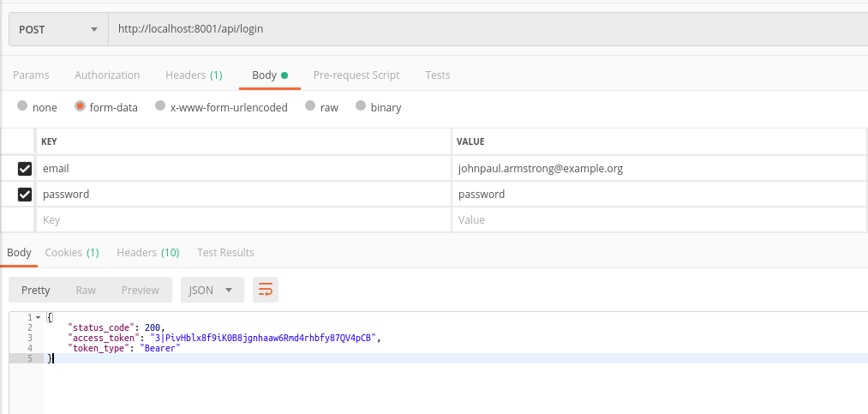Image resolution: width=868 pixels, height=414 pixels.
Task: Open the JSON format dropdown
Action: coord(212,290)
